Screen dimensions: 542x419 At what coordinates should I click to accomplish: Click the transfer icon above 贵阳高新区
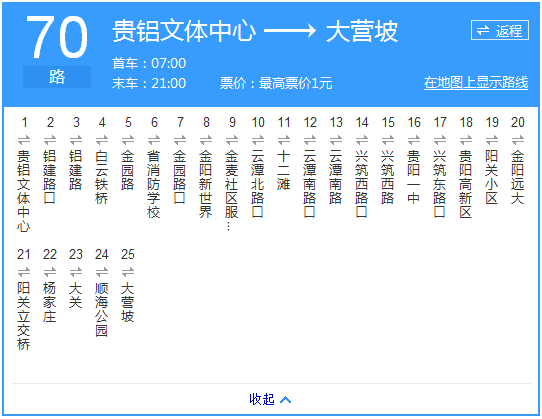(466, 140)
